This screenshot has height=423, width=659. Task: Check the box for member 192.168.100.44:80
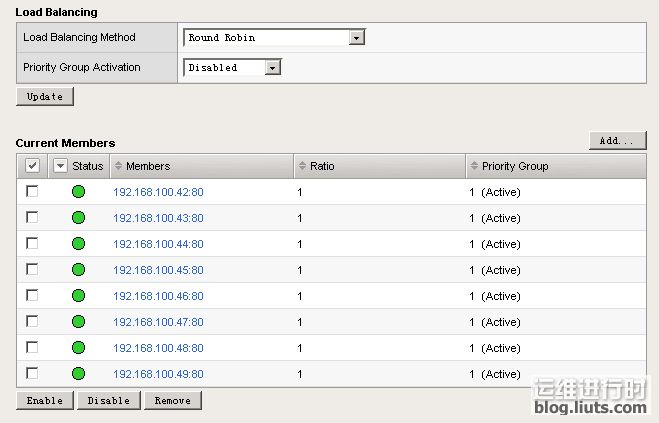pos(32,243)
